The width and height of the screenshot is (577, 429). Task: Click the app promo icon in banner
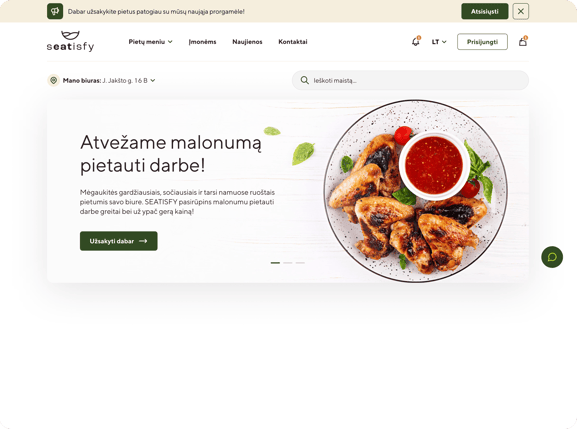tap(55, 11)
